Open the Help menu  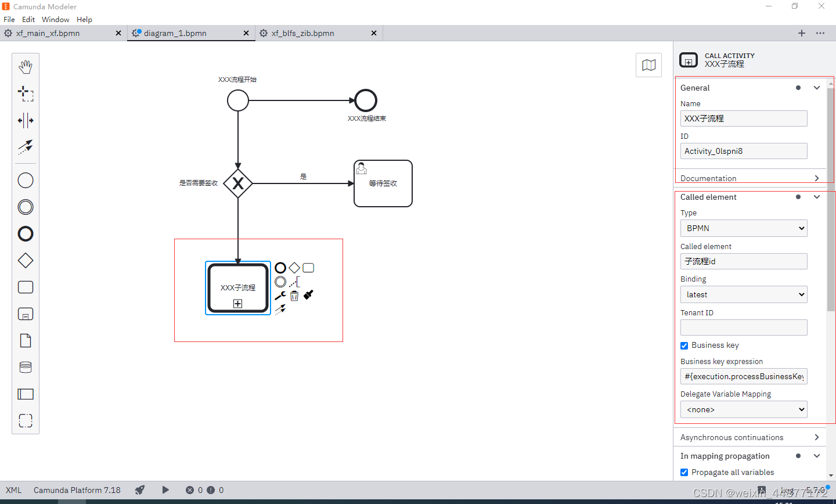click(x=85, y=19)
